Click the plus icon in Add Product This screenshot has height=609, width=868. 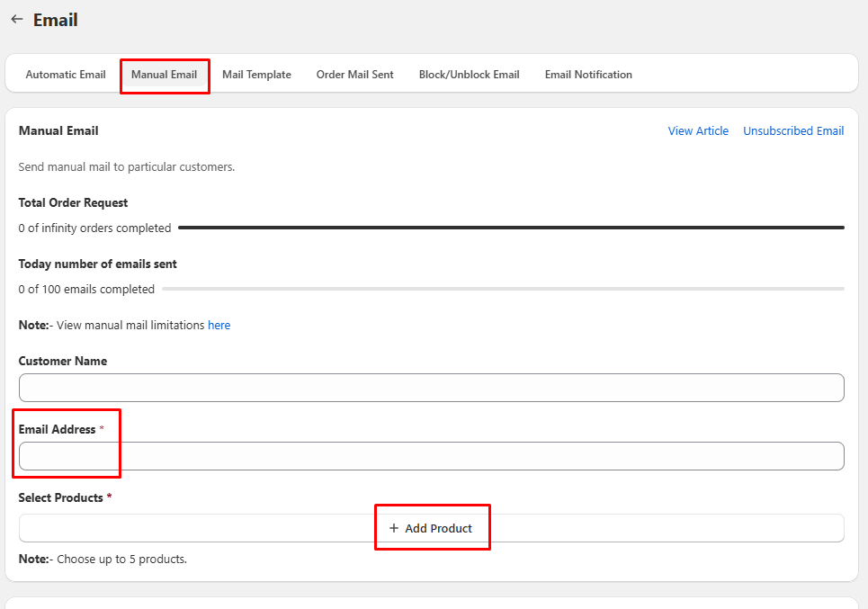click(394, 528)
